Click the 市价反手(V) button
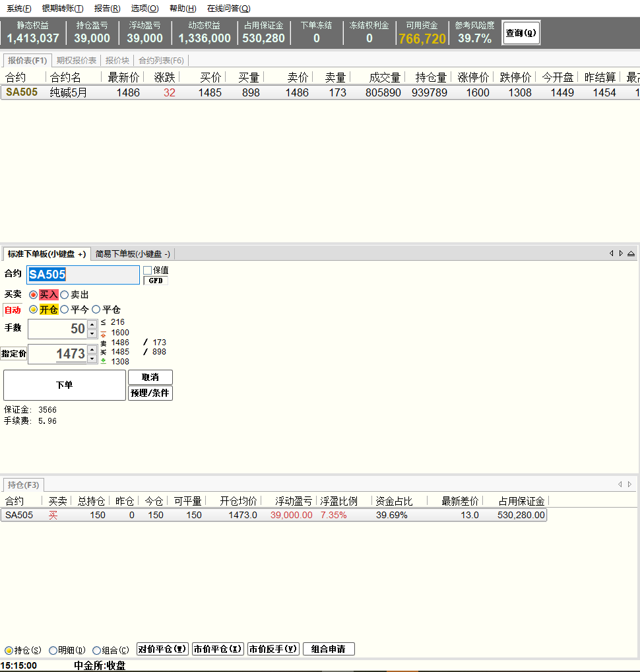The height and width of the screenshot is (672, 640). click(273, 650)
